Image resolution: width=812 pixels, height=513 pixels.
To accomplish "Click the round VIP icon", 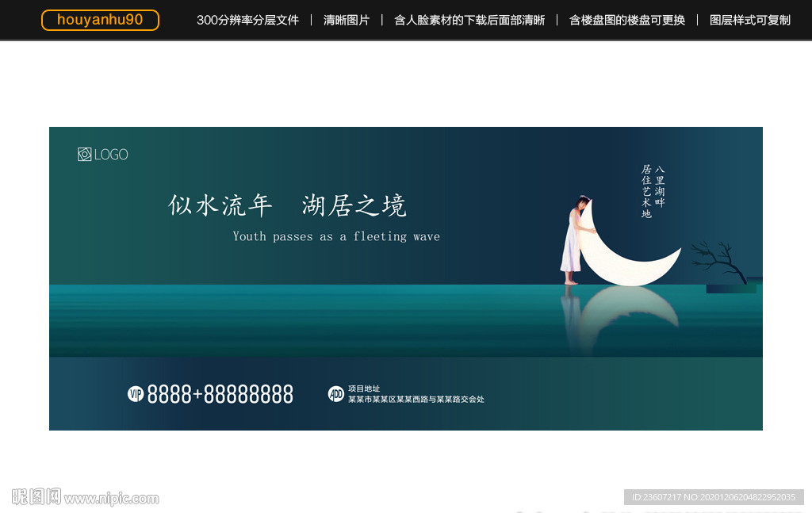I will [136, 394].
